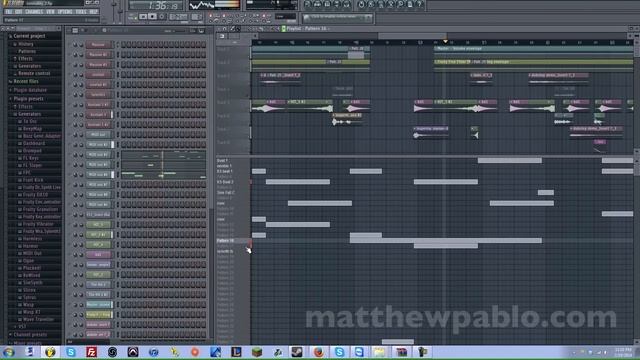Open History in the browser
The height and width of the screenshot is (360, 640).
click(25, 44)
